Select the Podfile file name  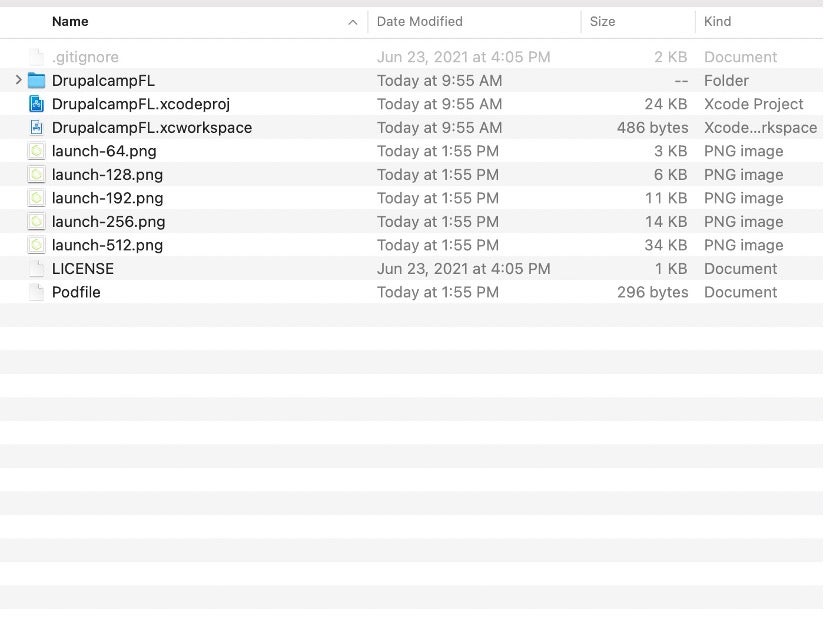coord(76,292)
